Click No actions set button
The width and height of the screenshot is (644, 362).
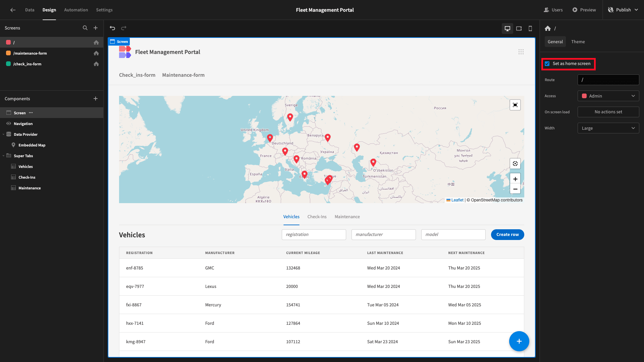[x=608, y=112]
